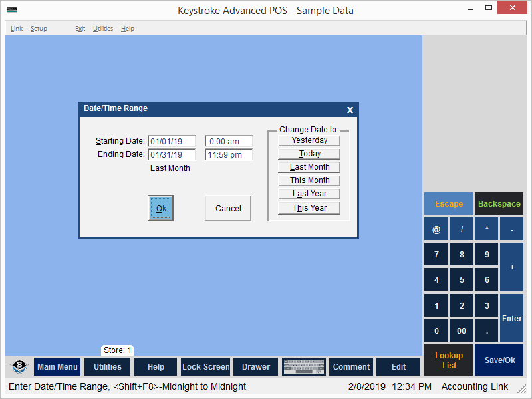Click the starting time 0:00 am field

(x=229, y=141)
